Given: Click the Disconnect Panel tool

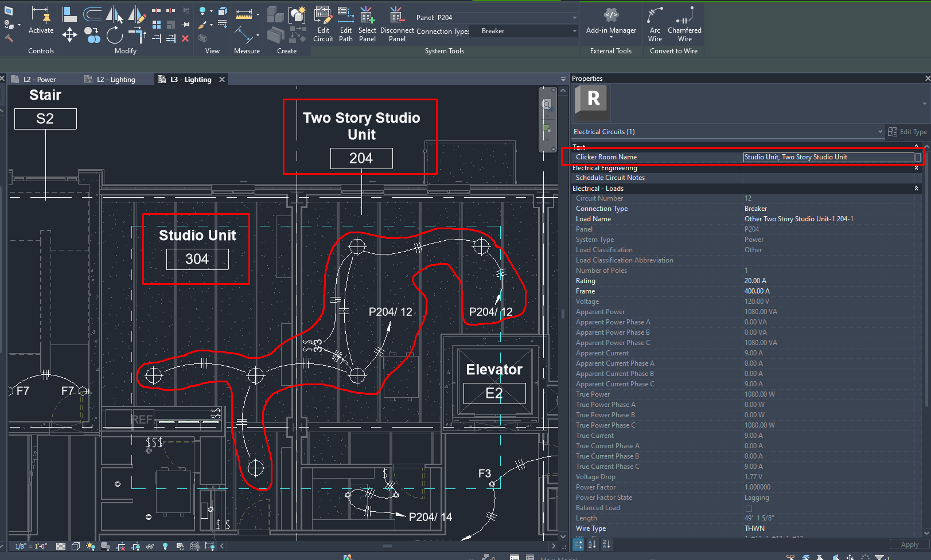Looking at the screenshot, I should click(397, 24).
